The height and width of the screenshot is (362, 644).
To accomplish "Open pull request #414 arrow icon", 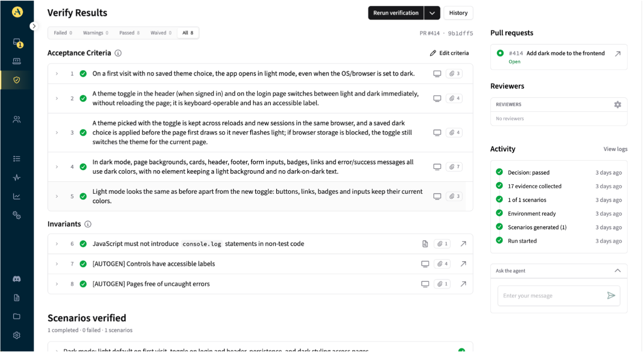I will pyautogui.click(x=618, y=54).
